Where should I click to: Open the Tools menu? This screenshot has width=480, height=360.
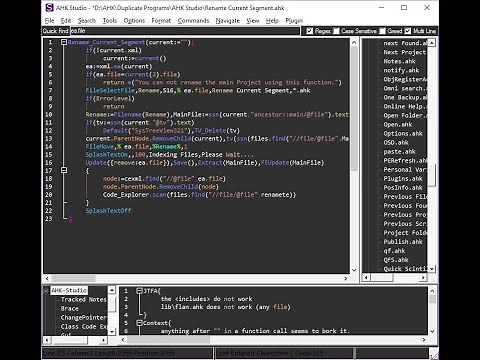(110, 21)
